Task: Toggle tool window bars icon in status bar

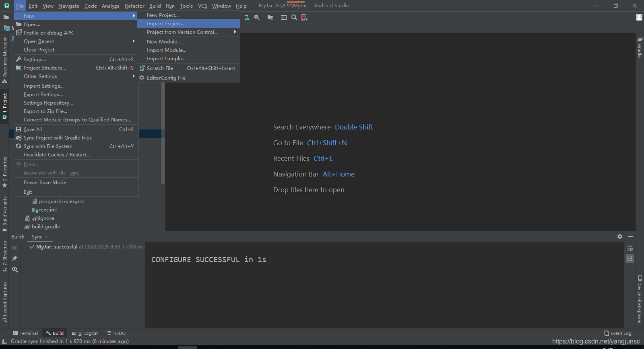Action: pyautogui.click(x=5, y=341)
